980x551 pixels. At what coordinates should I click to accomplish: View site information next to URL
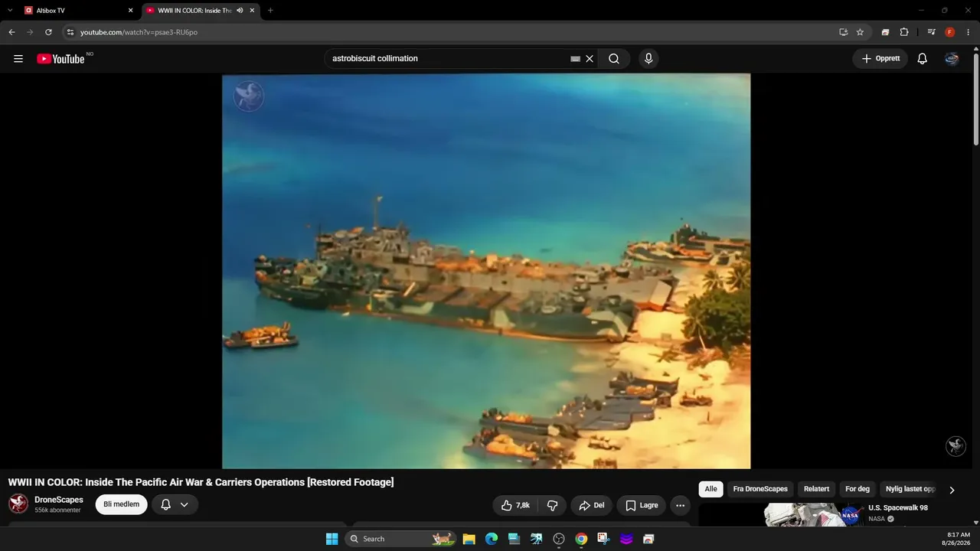70,32
